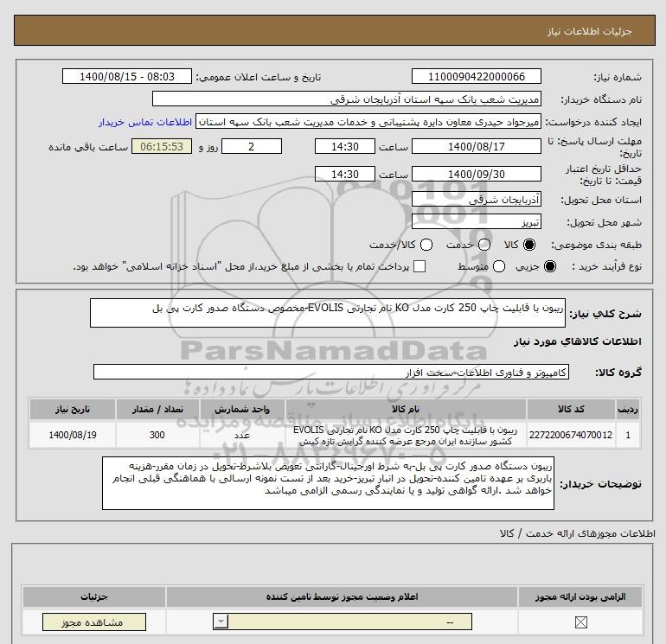Click the جزئیات column header in license table
This screenshot has width=666, height=644.
[x=94, y=596]
